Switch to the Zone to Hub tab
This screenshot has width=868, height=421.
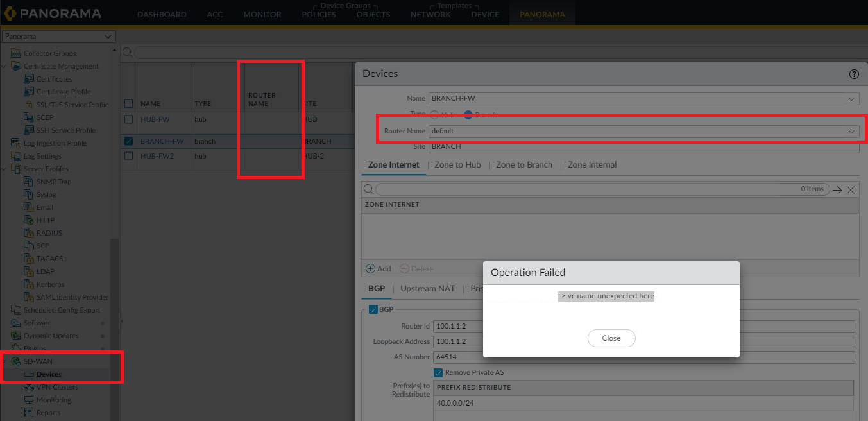(x=457, y=164)
